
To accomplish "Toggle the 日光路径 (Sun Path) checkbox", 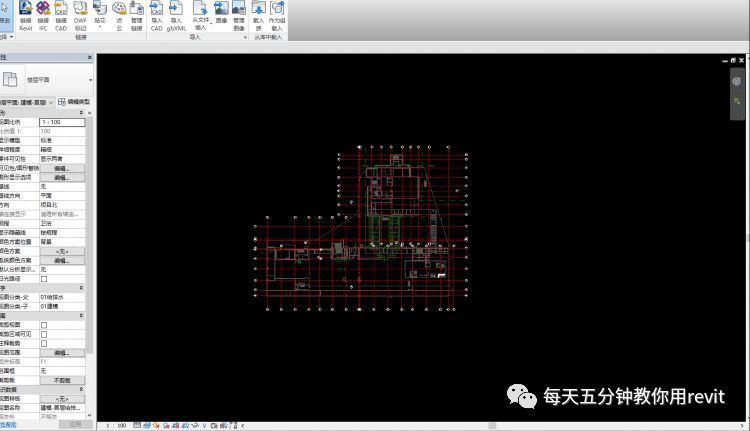I will pos(44,279).
